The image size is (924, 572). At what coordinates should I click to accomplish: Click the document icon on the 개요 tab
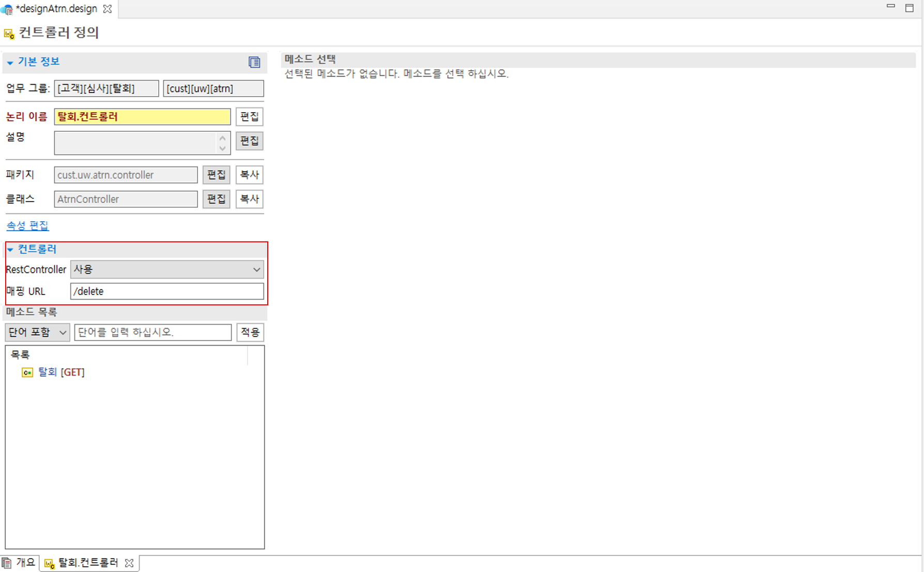(x=6, y=563)
